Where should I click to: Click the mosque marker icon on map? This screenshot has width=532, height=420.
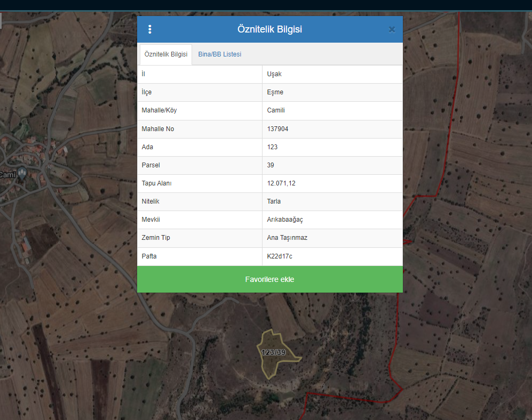[x=22, y=173]
